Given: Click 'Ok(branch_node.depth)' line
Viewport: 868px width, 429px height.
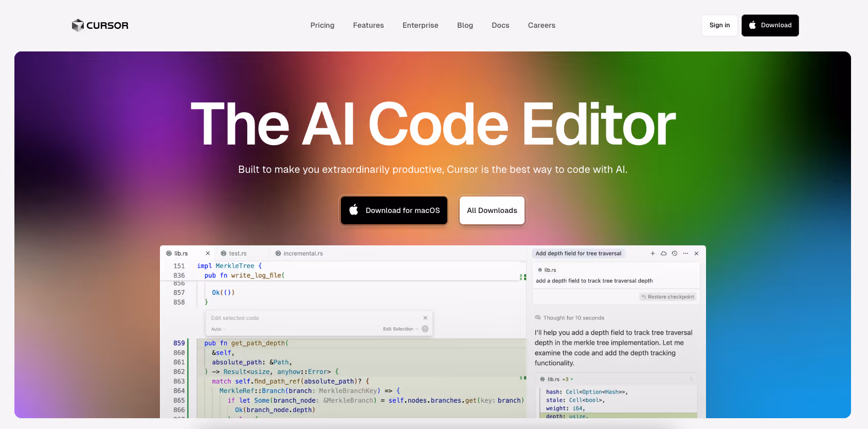Looking at the screenshot, I should [x=275, y=410].
